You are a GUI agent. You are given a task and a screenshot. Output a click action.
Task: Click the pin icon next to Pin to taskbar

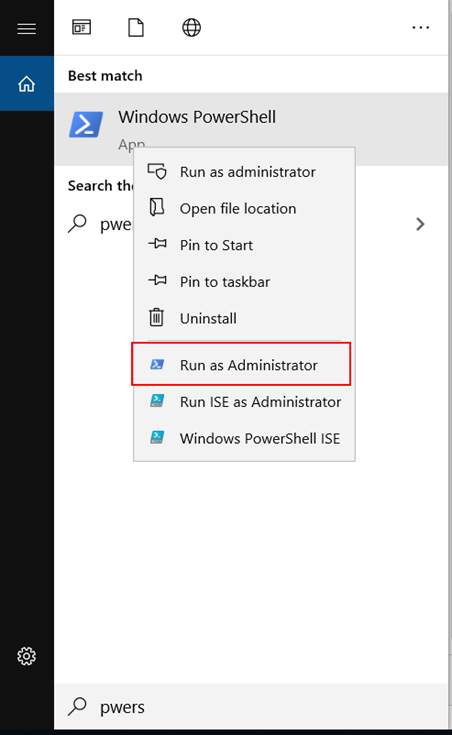click(157, 280)
